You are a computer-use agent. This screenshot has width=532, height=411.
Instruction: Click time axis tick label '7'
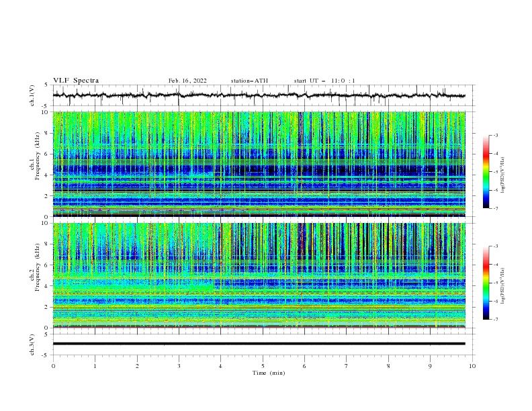coord(347,366)
